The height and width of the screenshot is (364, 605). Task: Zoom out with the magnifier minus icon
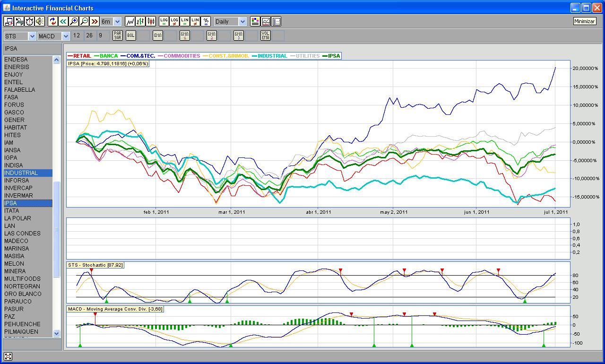(84, 21)
